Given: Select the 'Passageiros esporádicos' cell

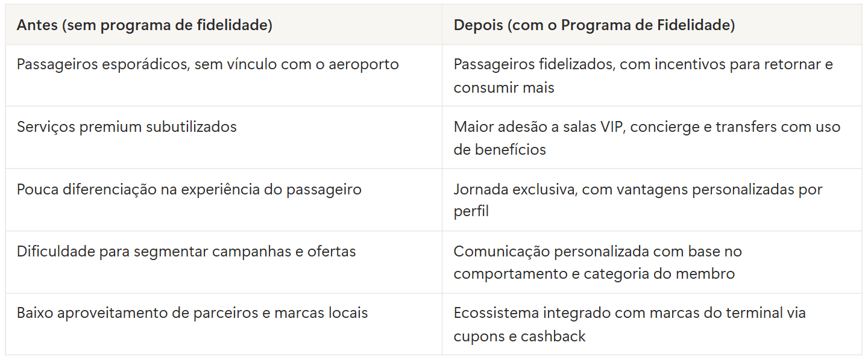Looking at the screenshot, I should (x=207, y=64).
